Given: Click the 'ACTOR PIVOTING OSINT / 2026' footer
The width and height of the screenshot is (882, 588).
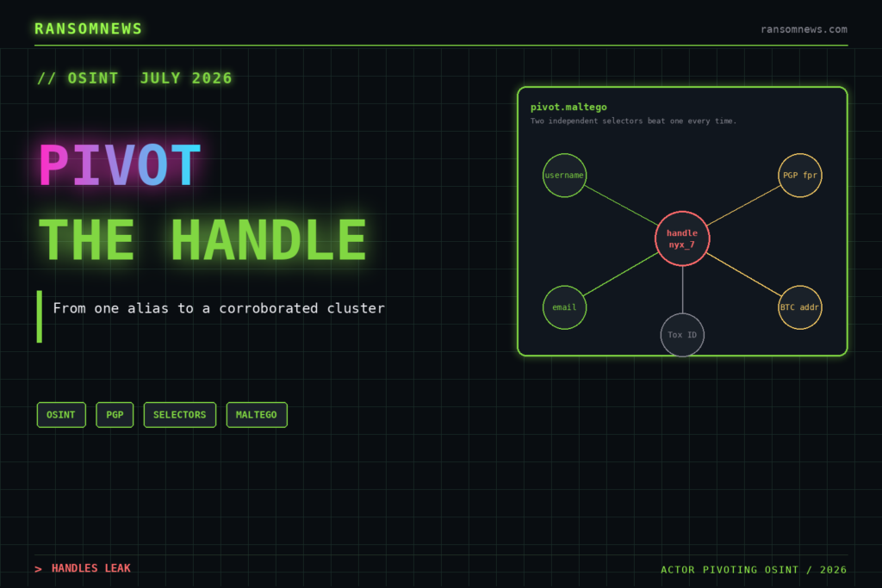Looking at the screenshot, I should point(754,569).
